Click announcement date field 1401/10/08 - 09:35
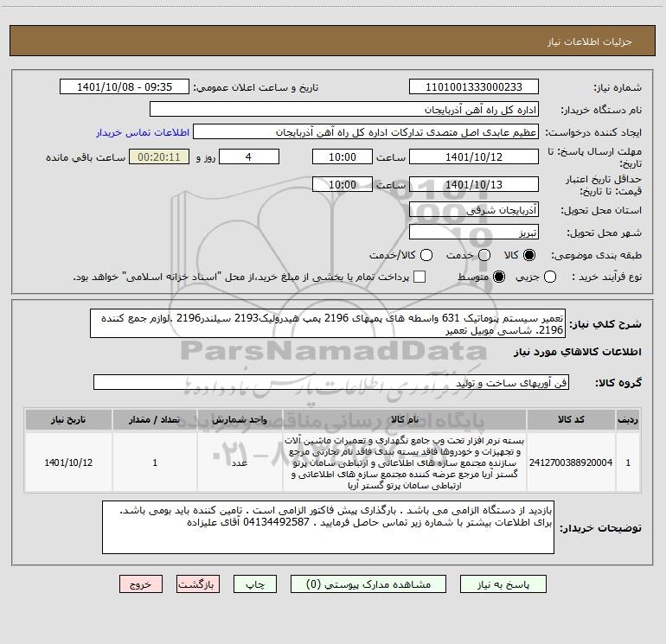Screen dimensions: 666x644 125,86
